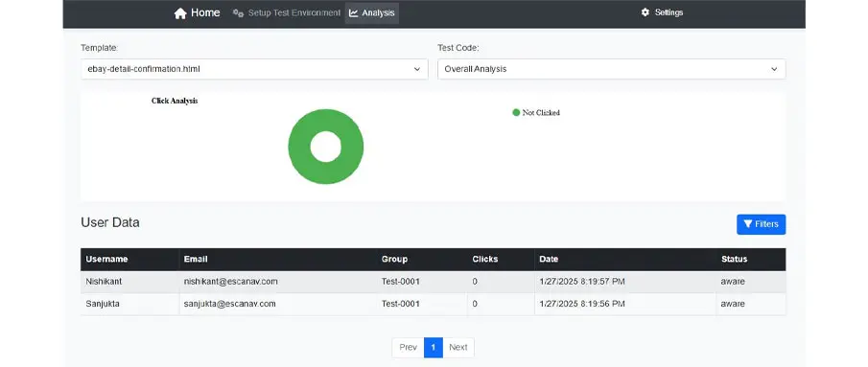Click the clicks value 0 in Sanjukta row
Screen dimensions: 868x367
coord(501,304)
